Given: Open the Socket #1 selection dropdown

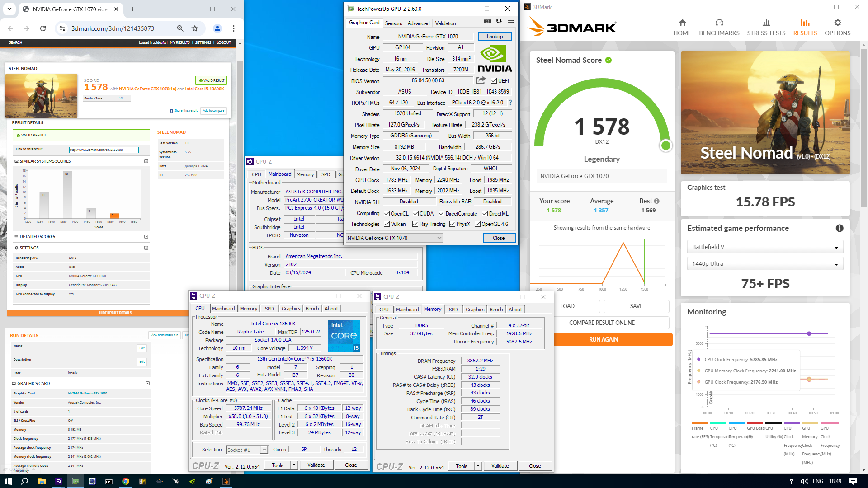Looking at the screenshot, I should (247, 450).
